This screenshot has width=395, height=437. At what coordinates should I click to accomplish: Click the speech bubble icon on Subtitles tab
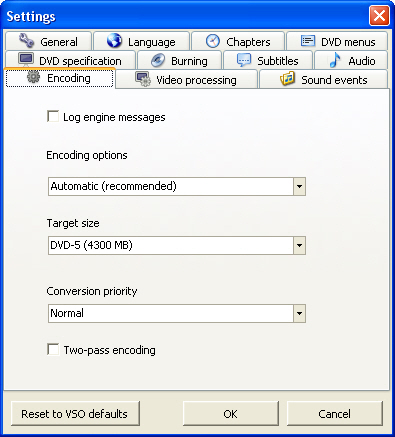244,60
